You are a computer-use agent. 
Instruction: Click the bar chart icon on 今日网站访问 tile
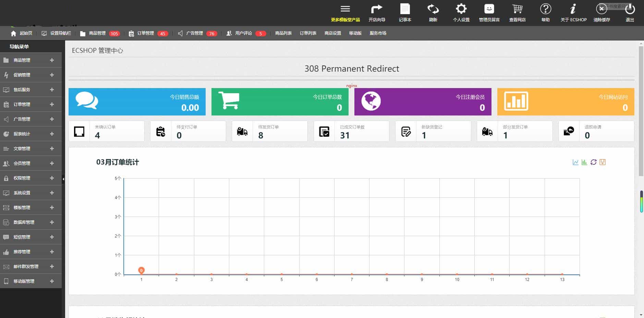click(x=516, y=101)
